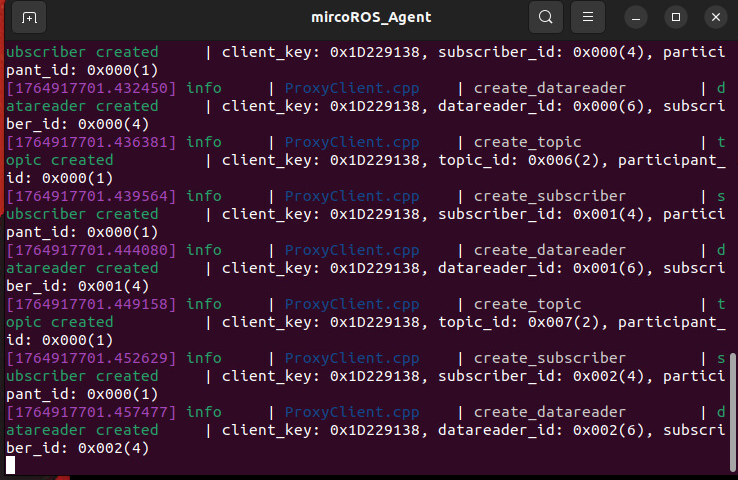Click datareader_id: 0x000(6) text

click(x=542, y=106)
